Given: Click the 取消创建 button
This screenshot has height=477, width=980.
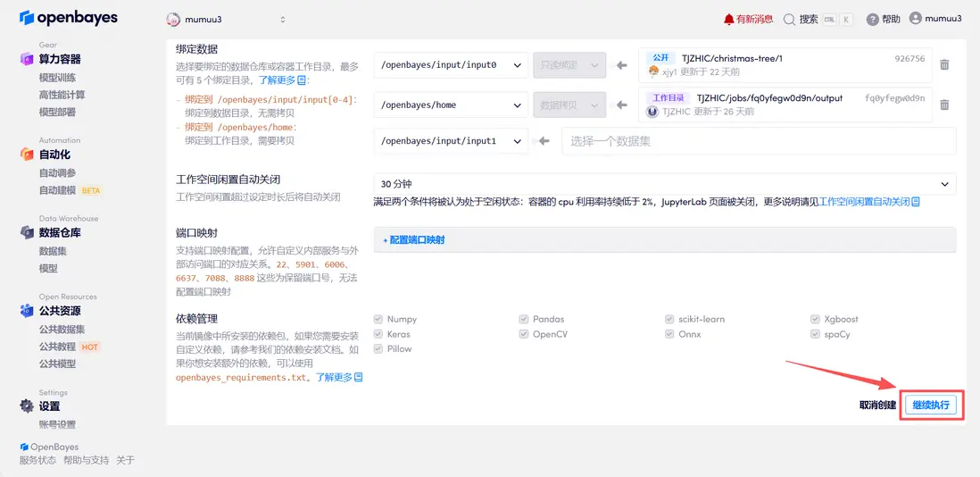Looking at the screenshot, I should pos(877,406).
